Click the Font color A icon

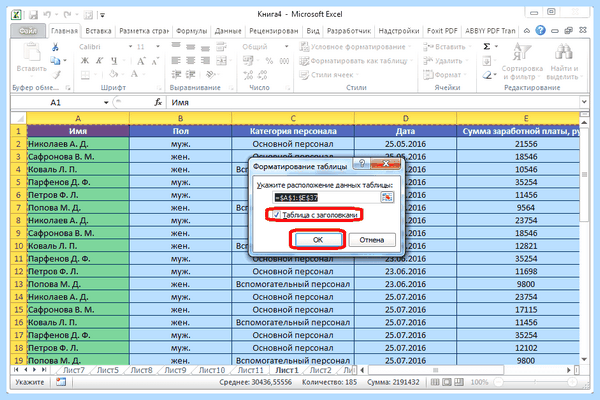click(x=134, y=74)
